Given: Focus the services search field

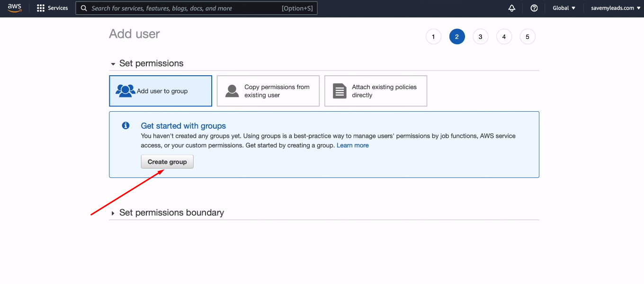Looking at the screenshot, I should [x=197, y=8].
